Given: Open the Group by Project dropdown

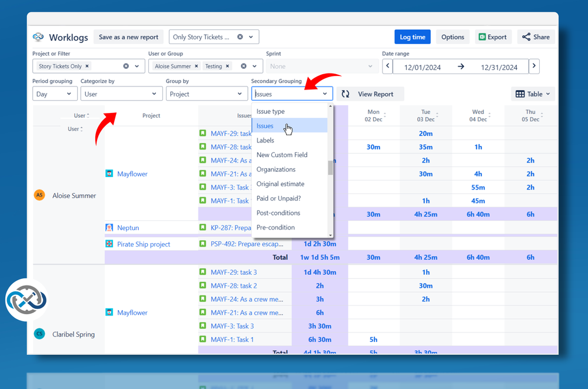Looking at the screenshot, I should point(207,94).
